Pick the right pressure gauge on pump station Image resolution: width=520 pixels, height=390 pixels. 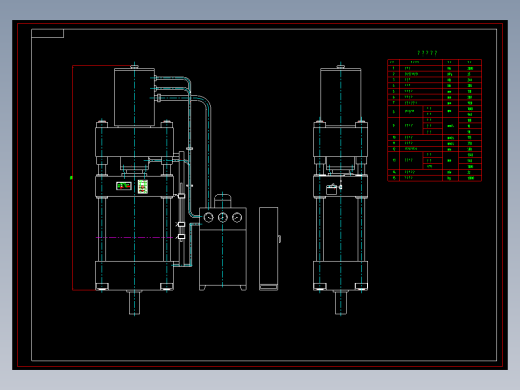pyautogui.click(x=237, y=218)
